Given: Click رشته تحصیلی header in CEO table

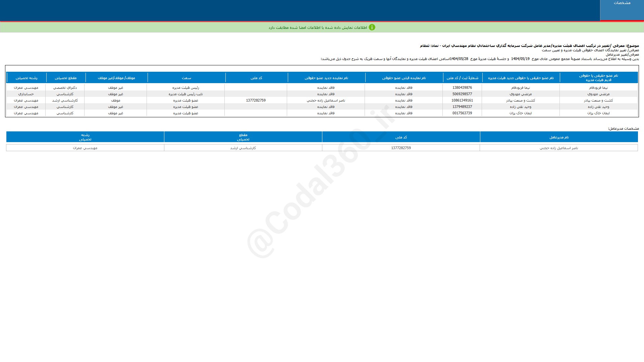Looking at the screenshot, I should pyautogui.click(x=85, y=137).
